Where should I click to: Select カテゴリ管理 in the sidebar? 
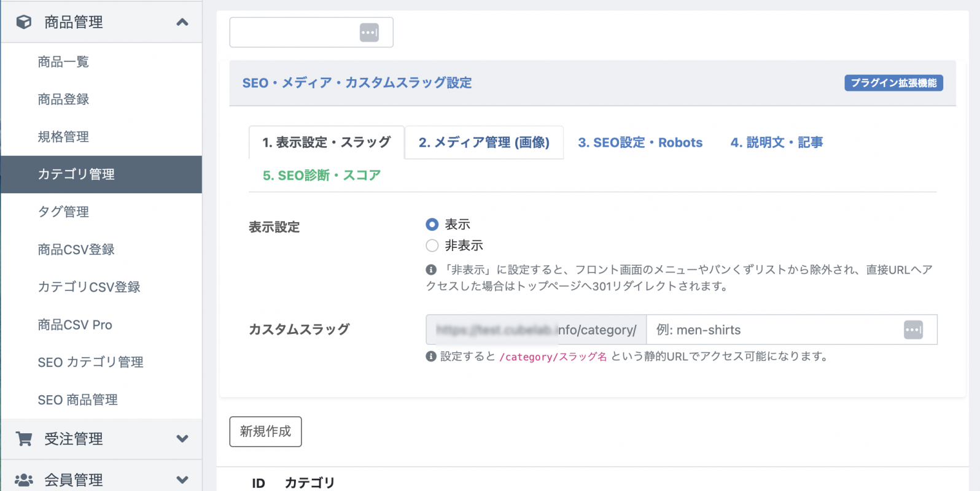pos(101,174)
